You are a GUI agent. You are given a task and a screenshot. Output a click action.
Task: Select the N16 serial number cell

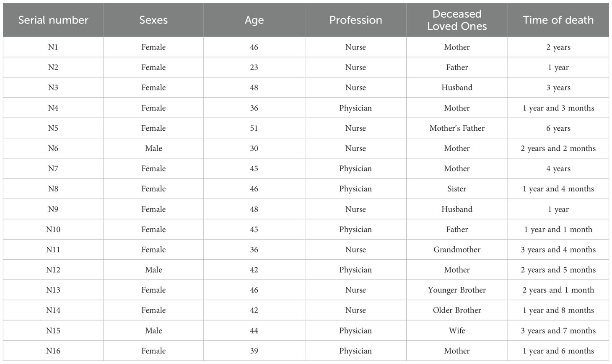(x=53, y=351)
